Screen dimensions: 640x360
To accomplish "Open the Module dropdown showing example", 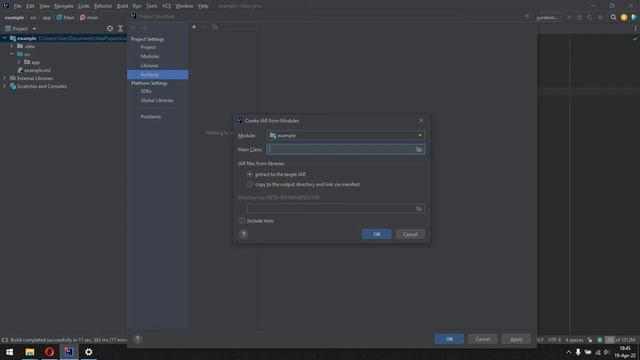I will pyautogui.click(x=346, y=135).
